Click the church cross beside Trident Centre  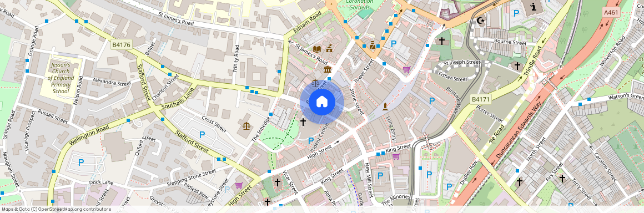[x=303, y=122]
